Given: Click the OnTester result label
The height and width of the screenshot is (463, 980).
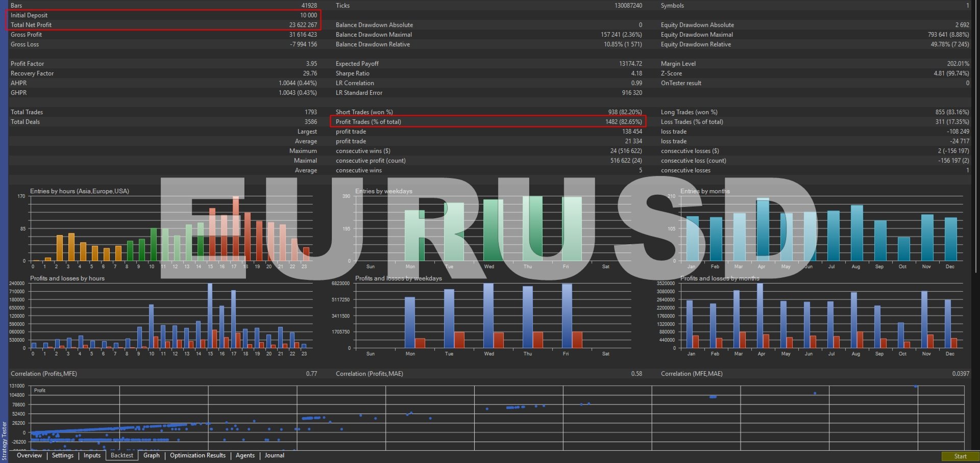Looking at the screenshot, I should [681, 83].
